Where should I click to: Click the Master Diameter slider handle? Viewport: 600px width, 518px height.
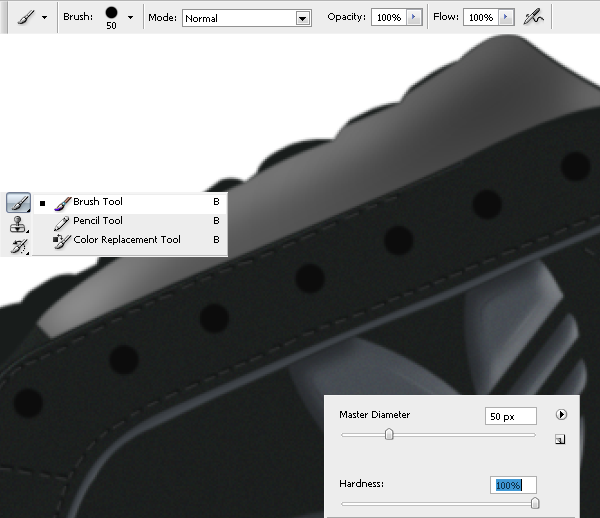point(389,434)
